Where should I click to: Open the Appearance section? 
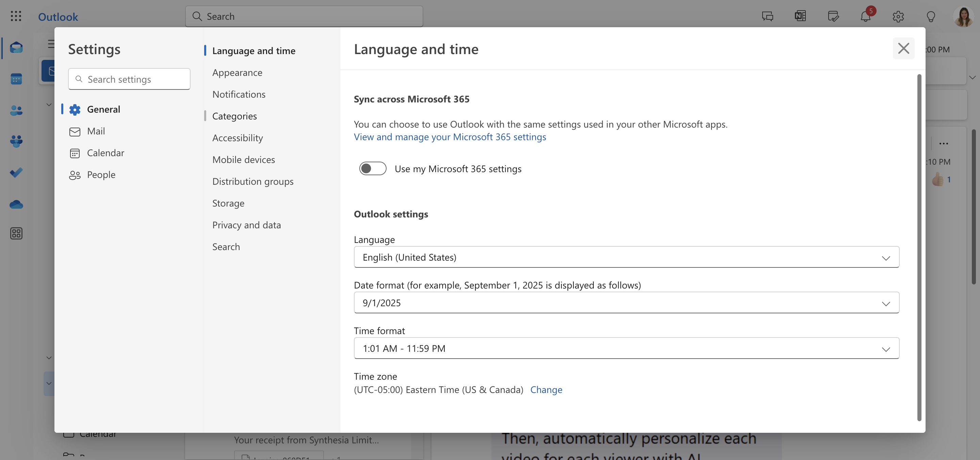point(237,72)
